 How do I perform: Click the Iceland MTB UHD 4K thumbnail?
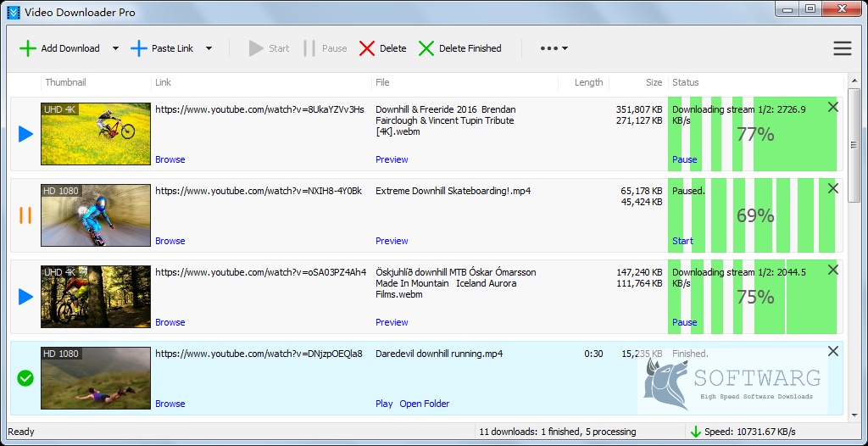click(96, 297)
